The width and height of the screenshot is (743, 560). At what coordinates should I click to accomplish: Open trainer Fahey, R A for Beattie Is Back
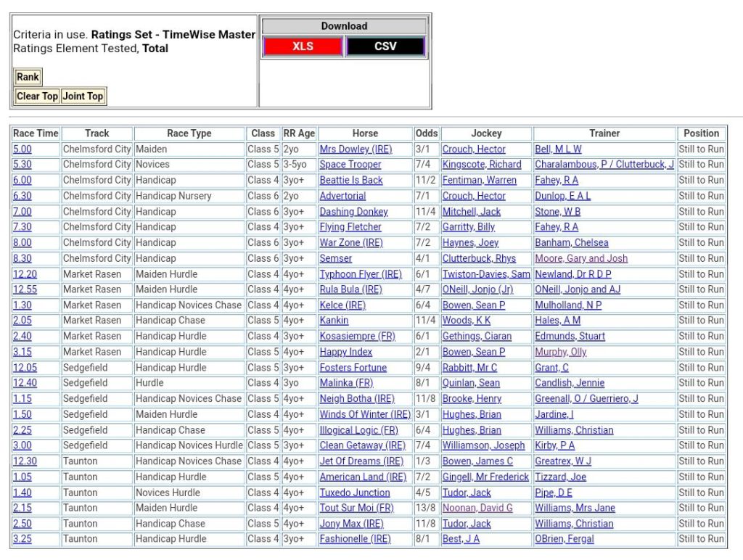pyautogui.click(x=556, y=181)
